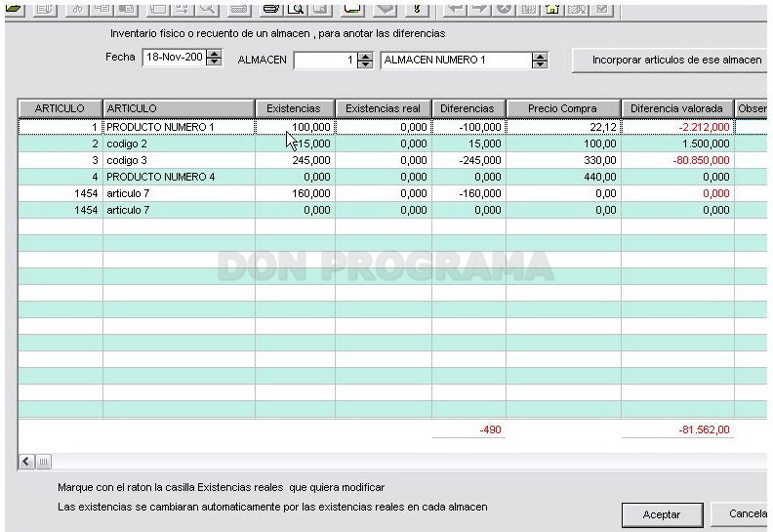Click the Aceptar button
The height and width of the screenshot is (532, 773).
pos(662,514)
